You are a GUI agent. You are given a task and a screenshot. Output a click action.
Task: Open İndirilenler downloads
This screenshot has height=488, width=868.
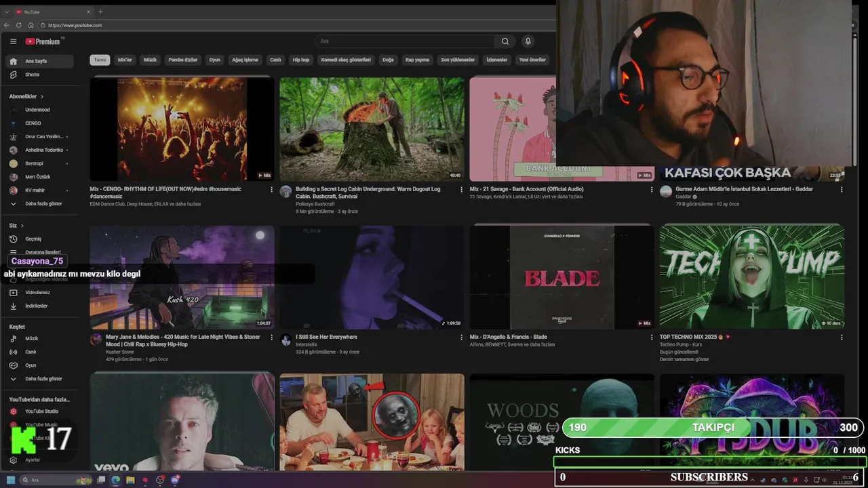(40, 306)
